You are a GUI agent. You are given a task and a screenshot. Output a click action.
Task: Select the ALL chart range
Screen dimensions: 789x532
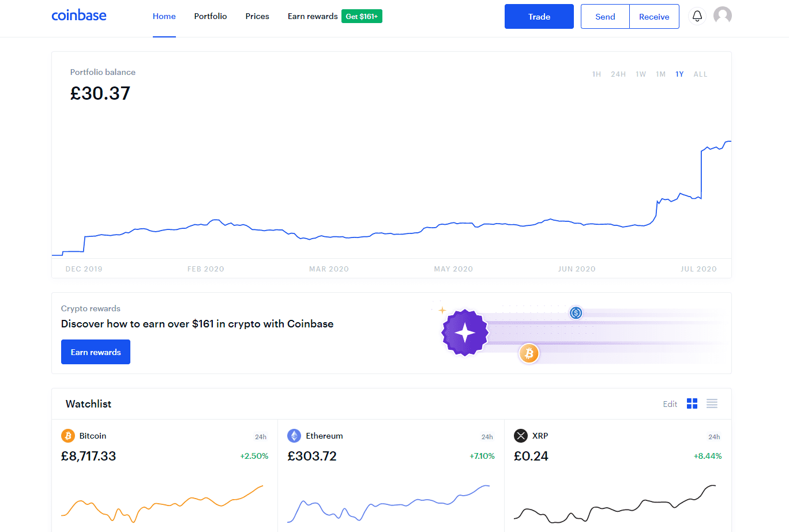click(x=700, y=74)
